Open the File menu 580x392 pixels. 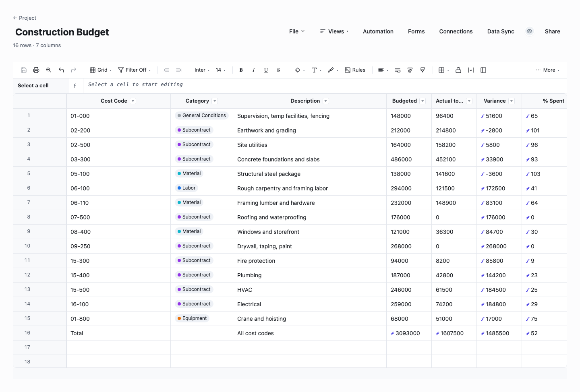click(x=297, y=31)
